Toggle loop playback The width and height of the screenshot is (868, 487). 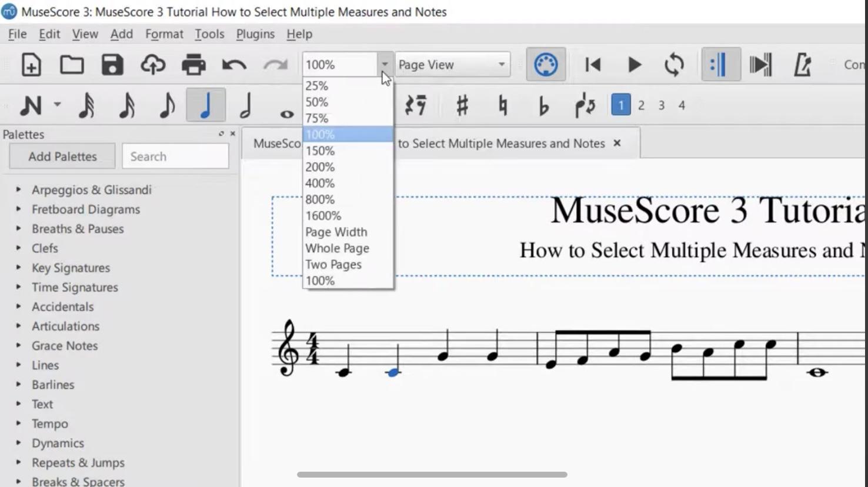pos(674,65)
